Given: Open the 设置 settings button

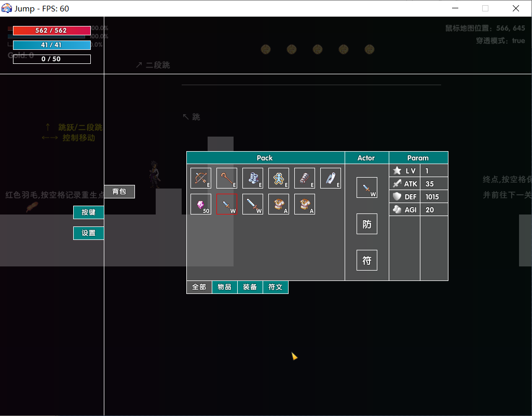Looking at the screenshot, I should click(x=89, y=233).
